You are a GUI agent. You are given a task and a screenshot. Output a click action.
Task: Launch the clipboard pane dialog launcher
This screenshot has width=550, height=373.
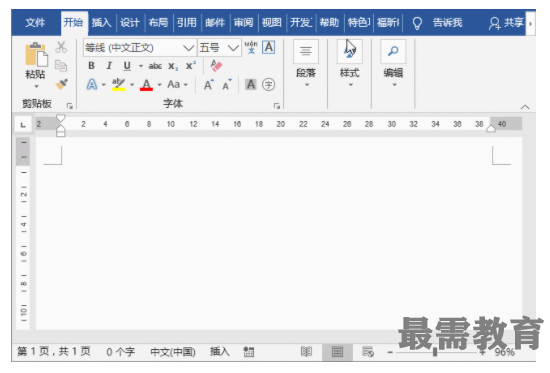click(x=70, y=106)
